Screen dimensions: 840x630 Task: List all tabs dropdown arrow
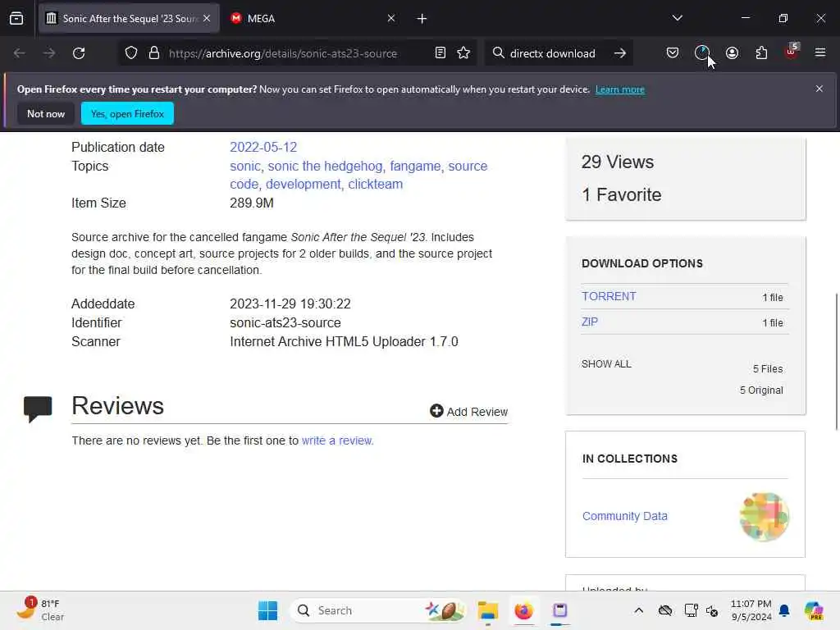(677, 18)
